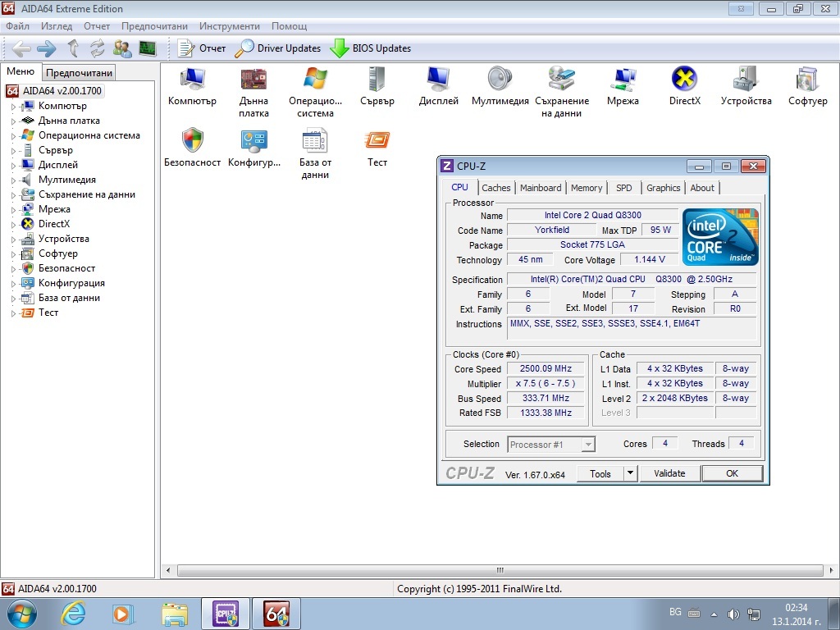This screenshot has width=840, height=630.
Task: Switch to the Graphics tab in CPU-Z
Action: [x=663, y=188]
